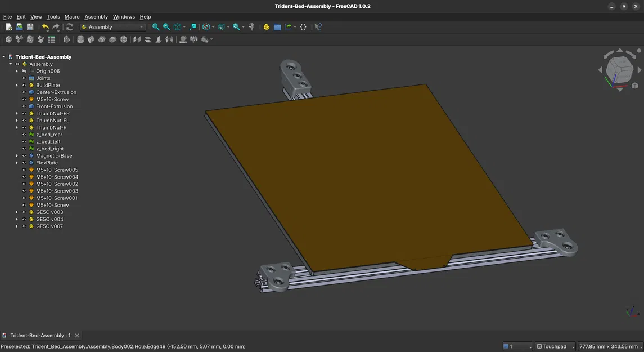Select the Create Assembly tool
The image size is (644, 352).
pyautogui.click(x=8, y=39)
